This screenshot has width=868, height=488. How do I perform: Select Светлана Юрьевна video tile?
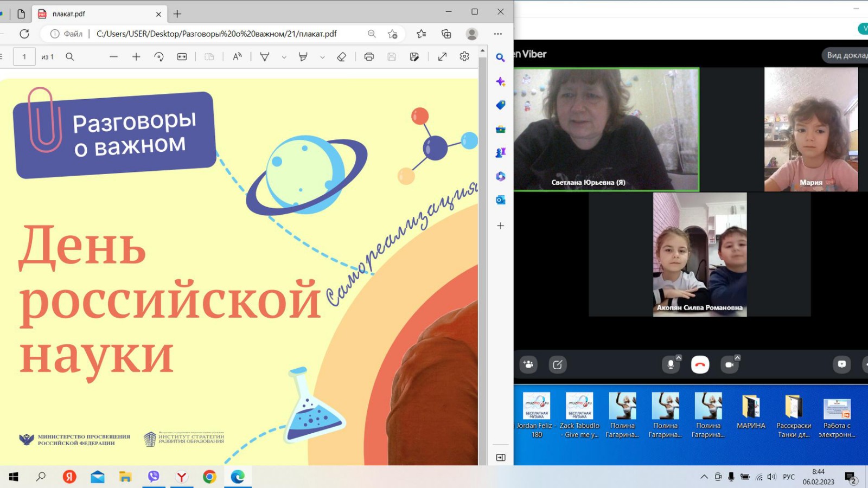(x=607, y=129)
